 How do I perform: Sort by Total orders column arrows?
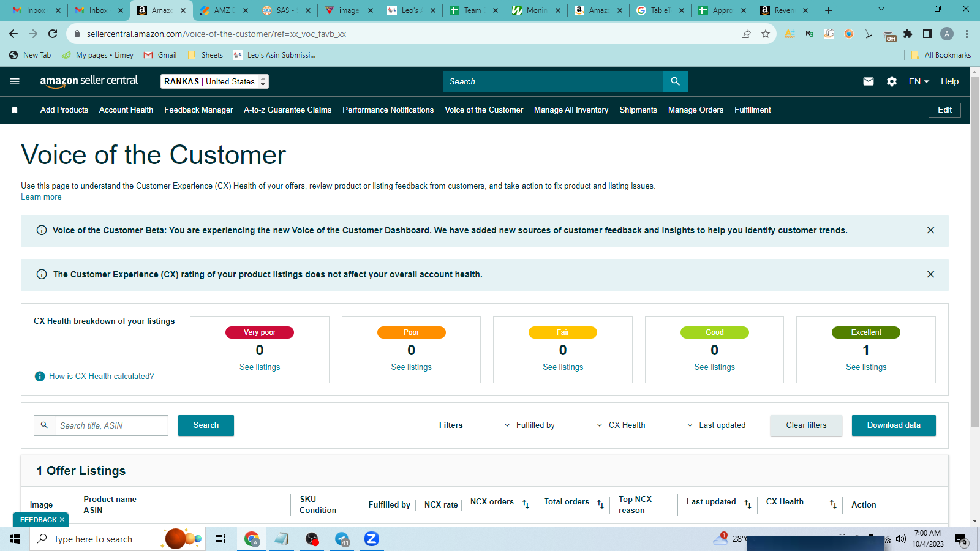[x=600, y=504]
